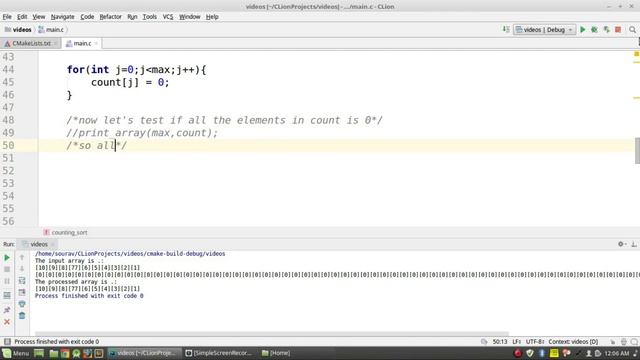Open the Help menu

pos(212,17)
